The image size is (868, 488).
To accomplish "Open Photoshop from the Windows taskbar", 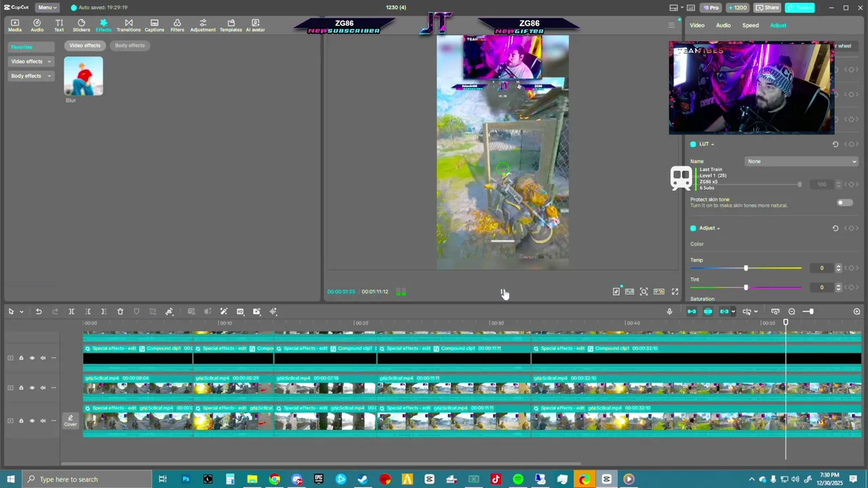I will [x=186, y=479].
